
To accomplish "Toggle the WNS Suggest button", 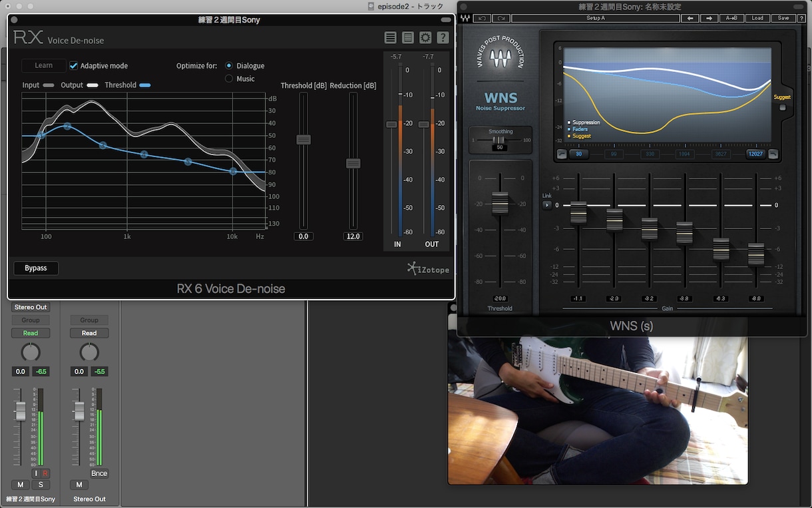I will point(783,107).
